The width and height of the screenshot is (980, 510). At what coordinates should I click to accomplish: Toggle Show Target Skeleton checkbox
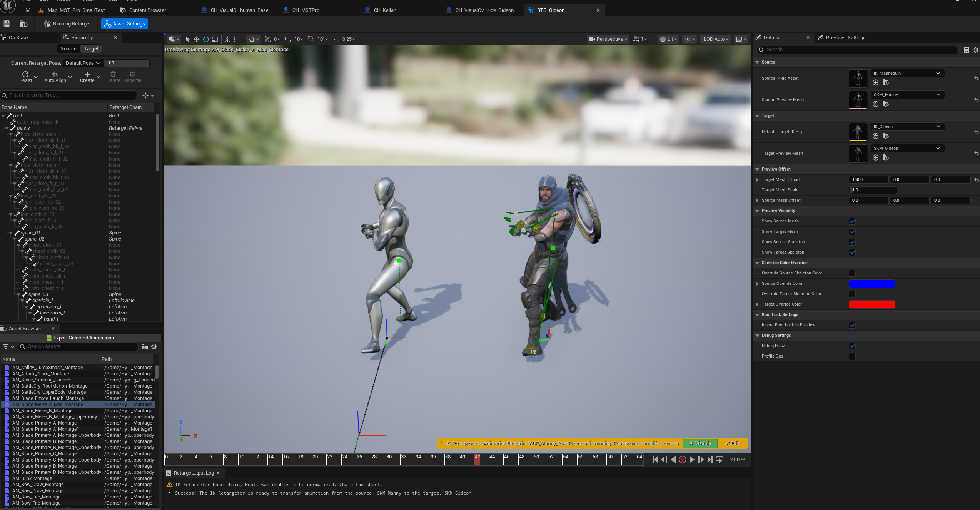(x=852, y=252)
